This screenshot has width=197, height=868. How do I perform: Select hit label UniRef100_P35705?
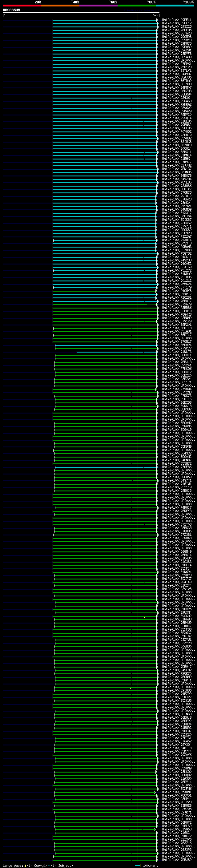(176, 809)
